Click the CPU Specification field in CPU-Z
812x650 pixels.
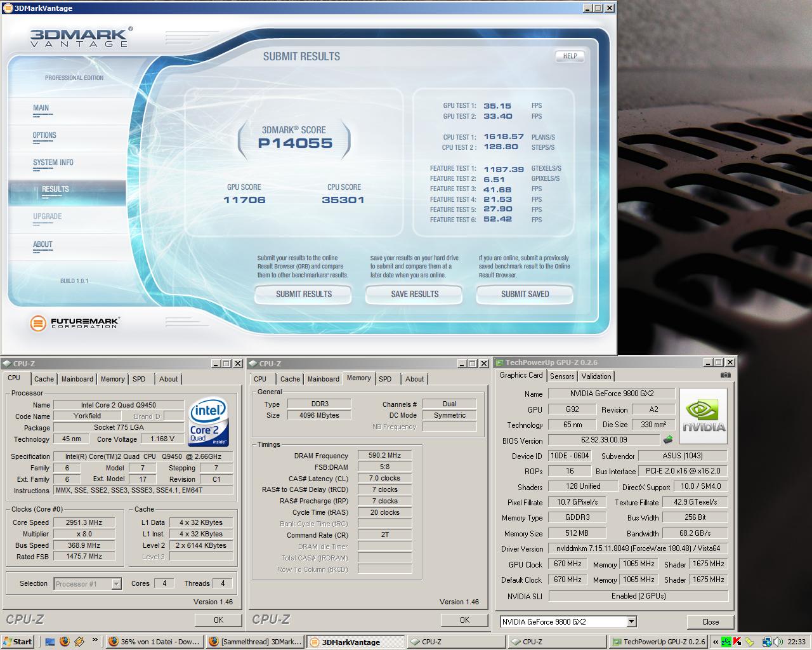143,456
